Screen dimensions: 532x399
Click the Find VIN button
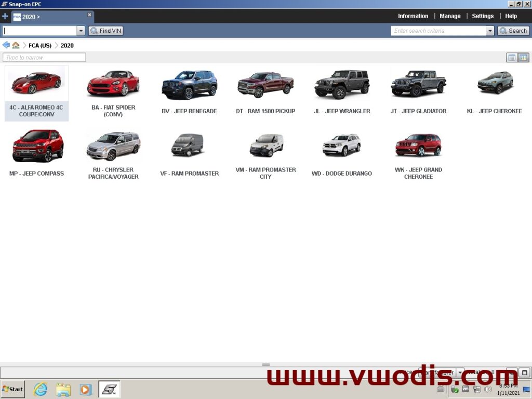point(106,31)
